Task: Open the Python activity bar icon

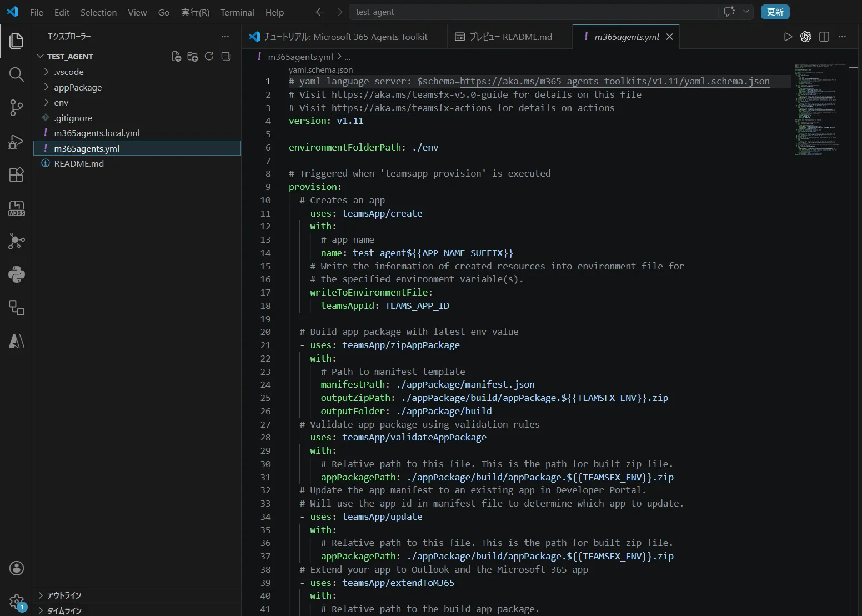Action: [x=17, y=274]
